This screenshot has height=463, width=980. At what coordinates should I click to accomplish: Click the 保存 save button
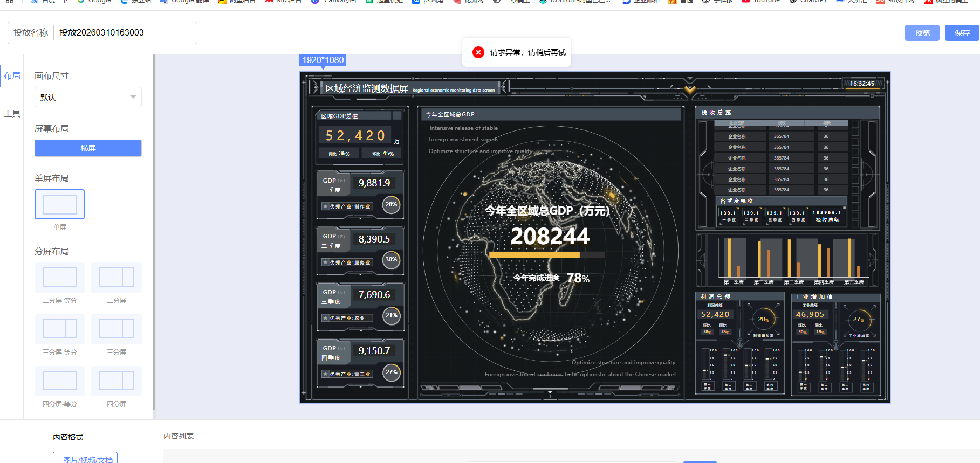[962, 33]
